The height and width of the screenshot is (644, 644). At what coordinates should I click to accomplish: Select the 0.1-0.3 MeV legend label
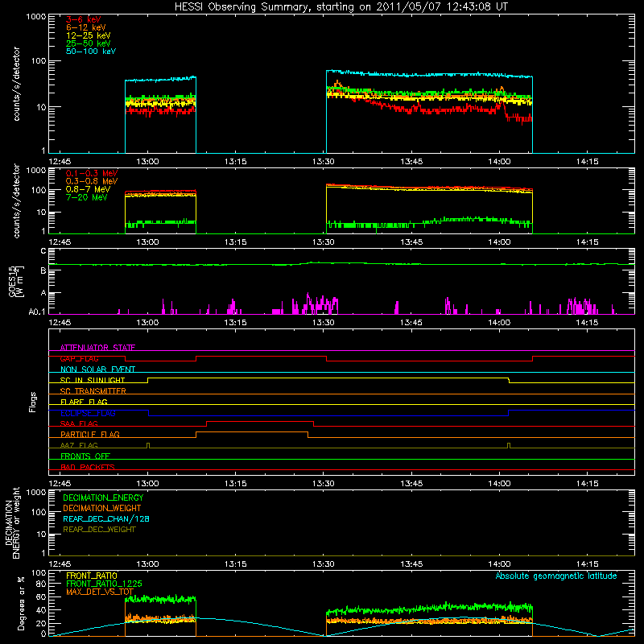point(92,173)
